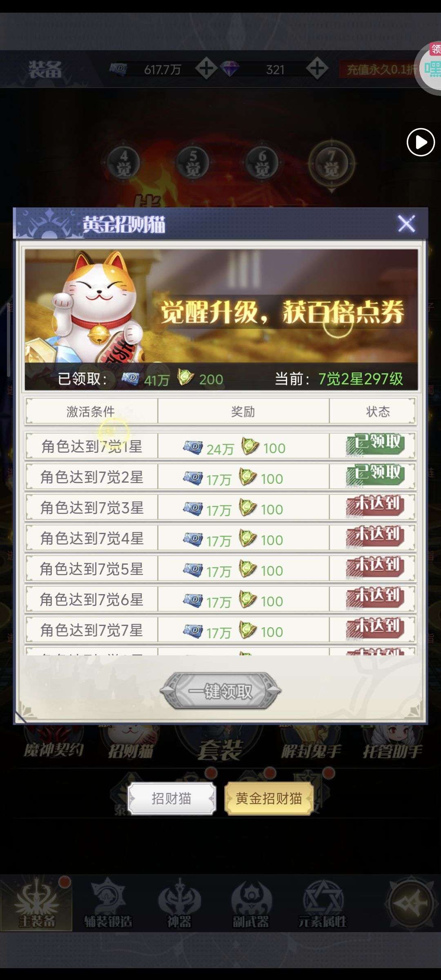Click the 未达到 status for 7觉3星
Viewport: 441px width, 980px height.
[376, 506]
